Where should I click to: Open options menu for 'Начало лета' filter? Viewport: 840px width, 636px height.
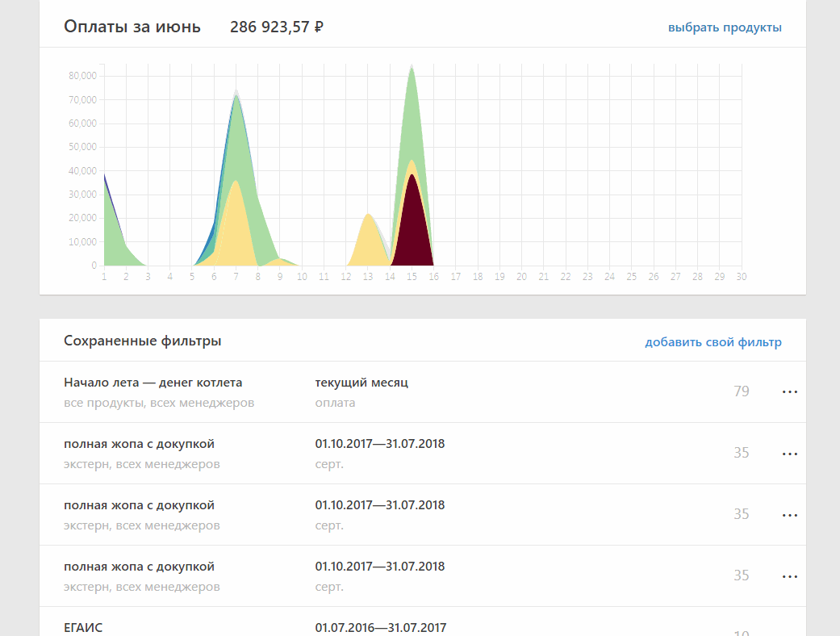790,391
